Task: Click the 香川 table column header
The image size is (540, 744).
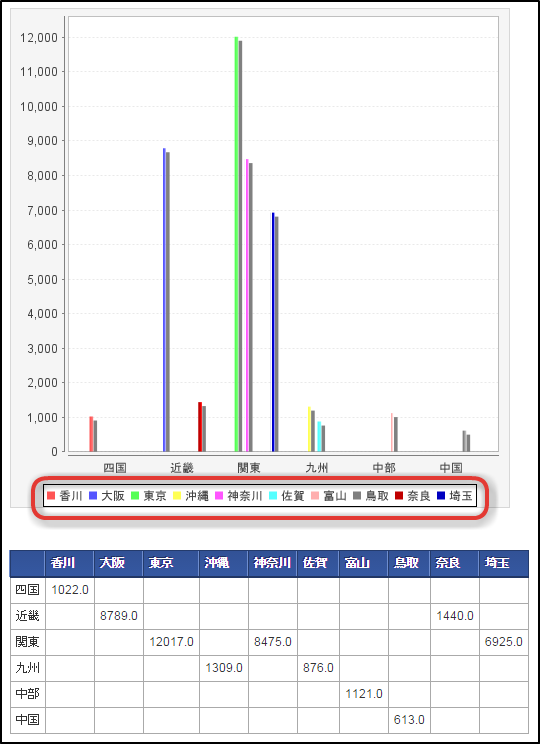Action: (x=69, y=563)
